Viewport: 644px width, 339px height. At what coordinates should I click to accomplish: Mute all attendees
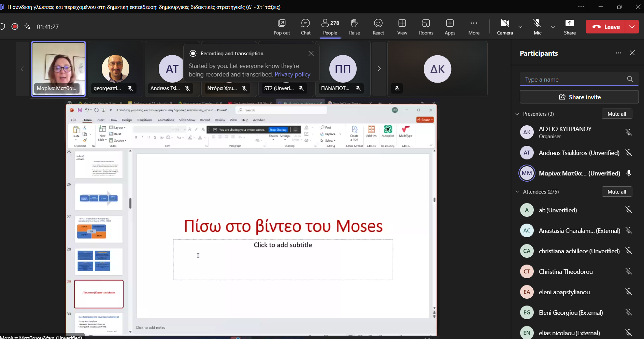click(617, 192)
